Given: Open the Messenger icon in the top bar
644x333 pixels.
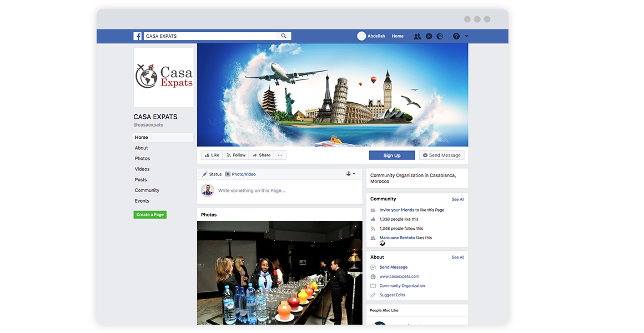Looking at the screenshot, I should [x=429, y=36].
